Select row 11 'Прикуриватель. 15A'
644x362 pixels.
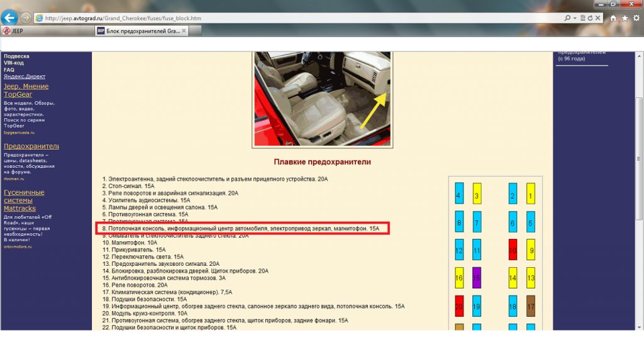134,250
